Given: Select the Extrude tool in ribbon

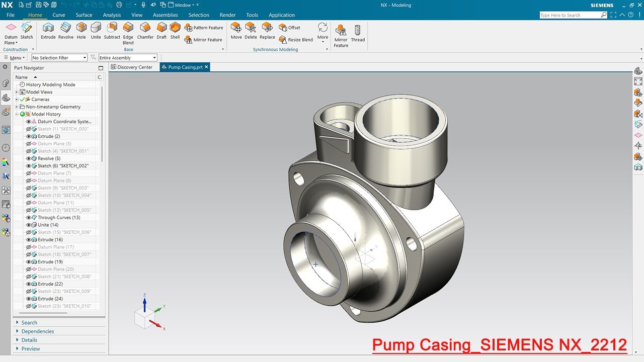Looking at the screenshot, I should coord(48,31).
